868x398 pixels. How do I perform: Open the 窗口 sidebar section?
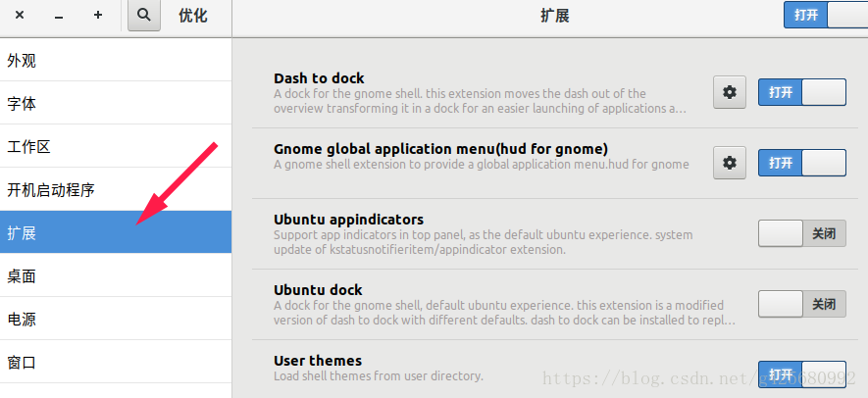(x=116, y=362)
